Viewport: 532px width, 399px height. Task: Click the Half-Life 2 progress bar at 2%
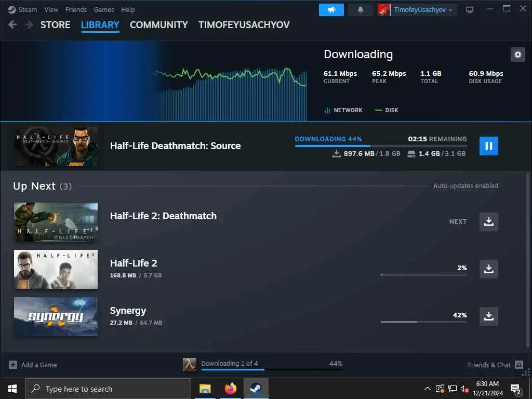[424, 275]
